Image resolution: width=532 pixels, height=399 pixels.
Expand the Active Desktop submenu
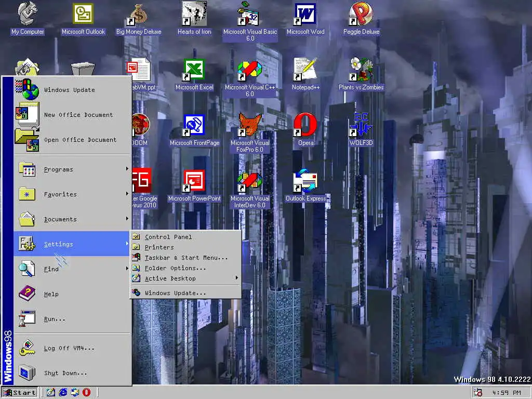185,278
